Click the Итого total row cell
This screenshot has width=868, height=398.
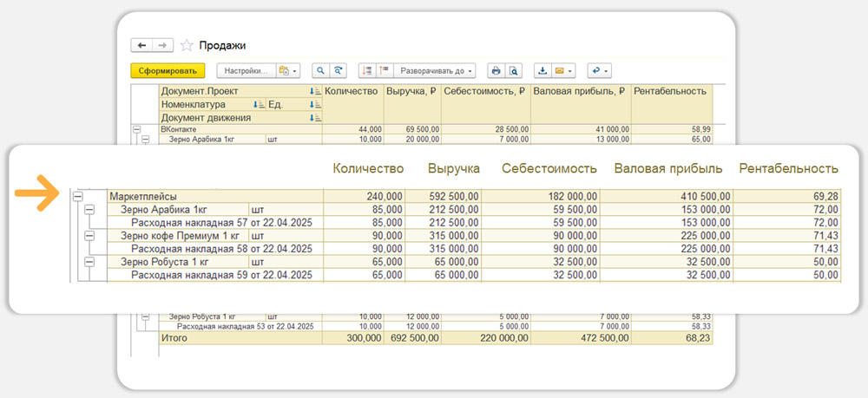point(174,338)
